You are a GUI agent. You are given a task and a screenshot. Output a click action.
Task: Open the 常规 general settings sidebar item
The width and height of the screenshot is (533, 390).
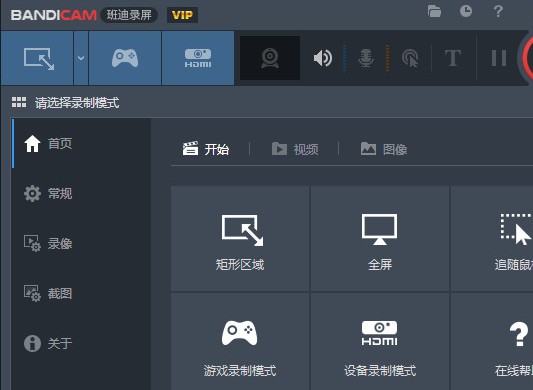click(82, 193)
